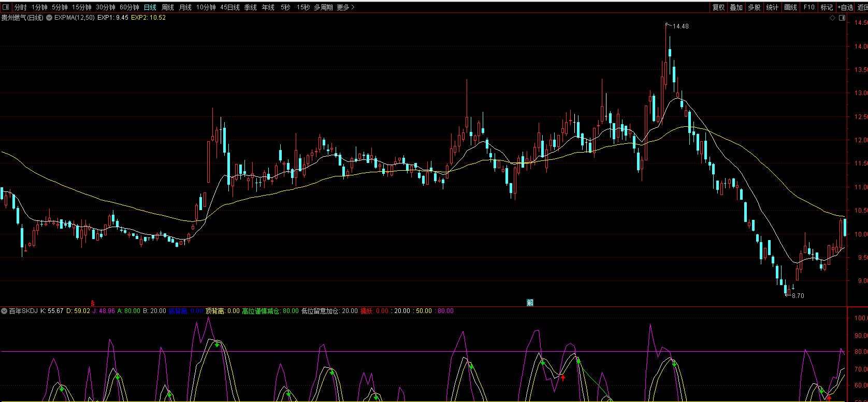Click the diamond icon above the price axis
Viewport: 868px width, 402px height.
pos(832,18)
